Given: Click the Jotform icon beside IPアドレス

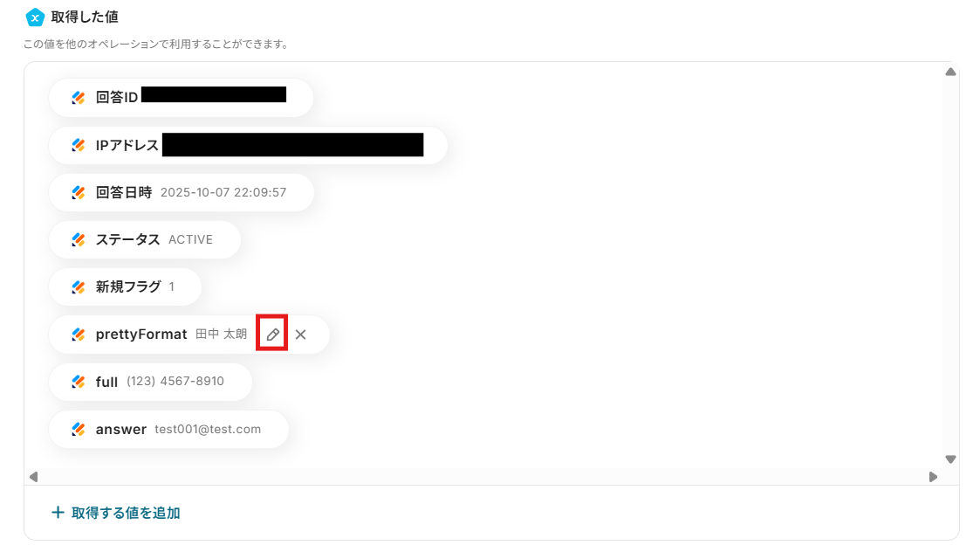Looking at the screenshot, I should point(79,145).
